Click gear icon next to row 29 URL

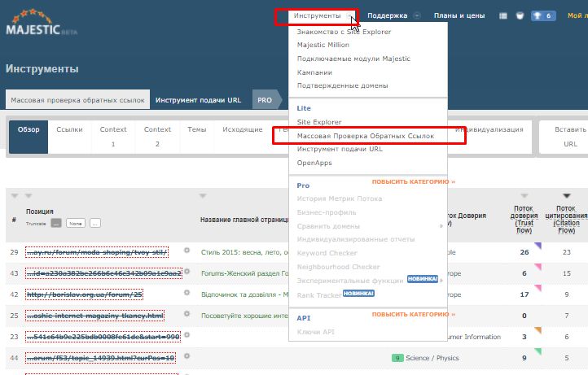(x=186, y=251)
